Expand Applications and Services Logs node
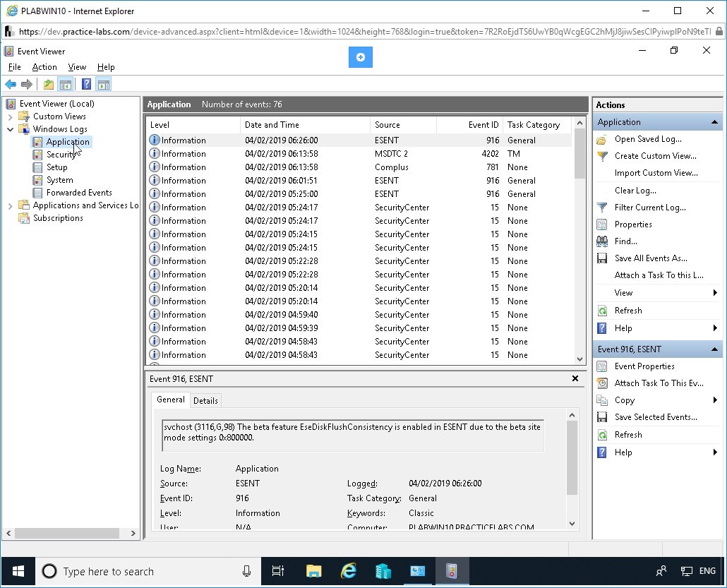 coord(10,206)
